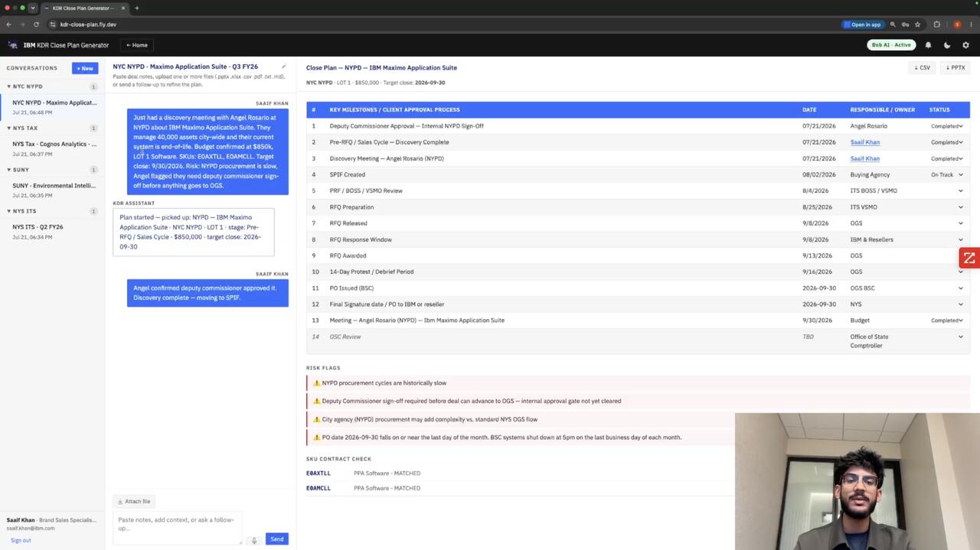980x550 pixels.
Task: Close the KDR Close Plan Generator tab
Action: [x=122, y=8]
